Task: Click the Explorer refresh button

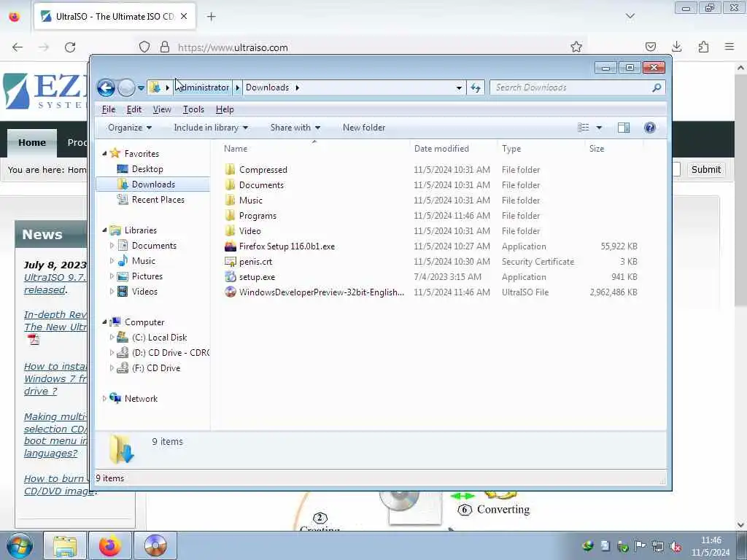Action: pyautogui.click(x=476, y=87)
